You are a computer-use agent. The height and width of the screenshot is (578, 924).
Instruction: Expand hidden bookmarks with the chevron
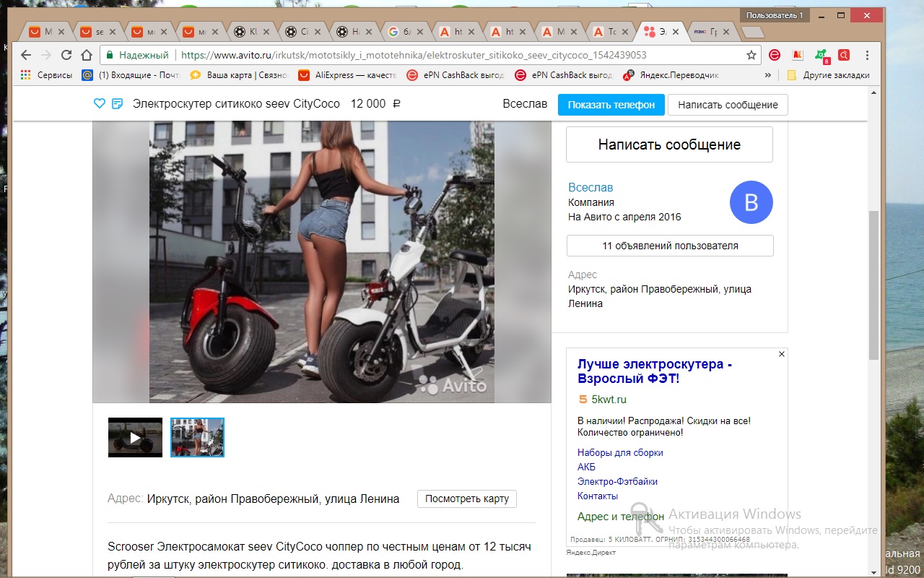767,75
